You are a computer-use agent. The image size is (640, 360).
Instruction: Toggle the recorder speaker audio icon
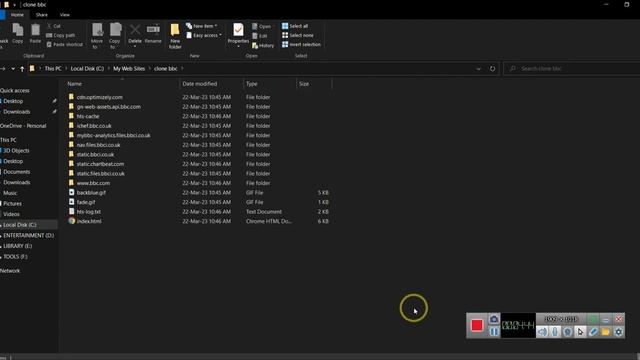[542, 332]
